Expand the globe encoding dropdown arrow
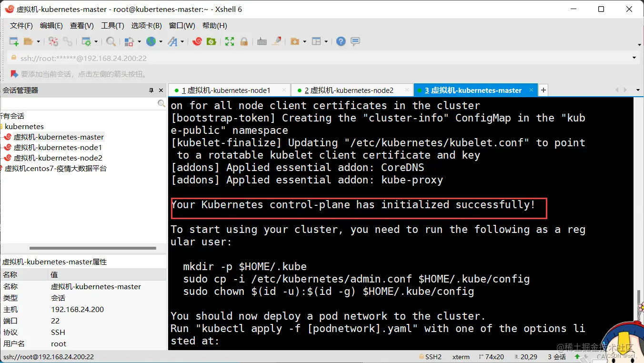Screen dimensions: 644x363 (x=161, y=42)
